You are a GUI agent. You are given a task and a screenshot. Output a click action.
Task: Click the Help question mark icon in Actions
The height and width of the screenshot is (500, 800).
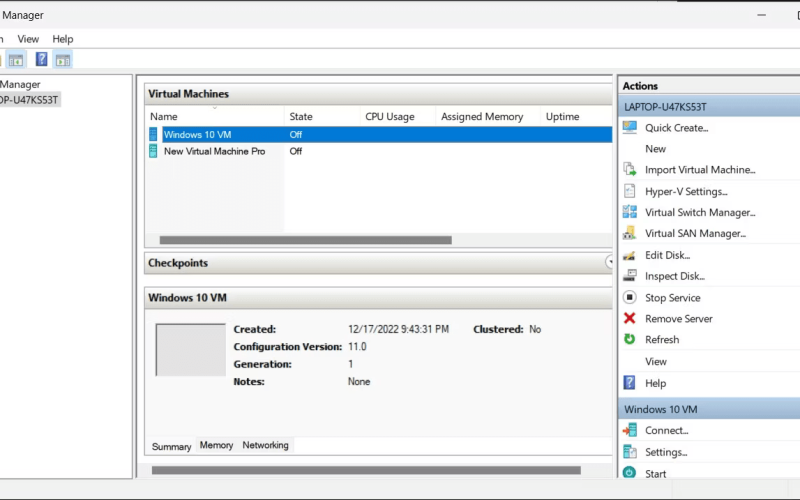[630, 383]
